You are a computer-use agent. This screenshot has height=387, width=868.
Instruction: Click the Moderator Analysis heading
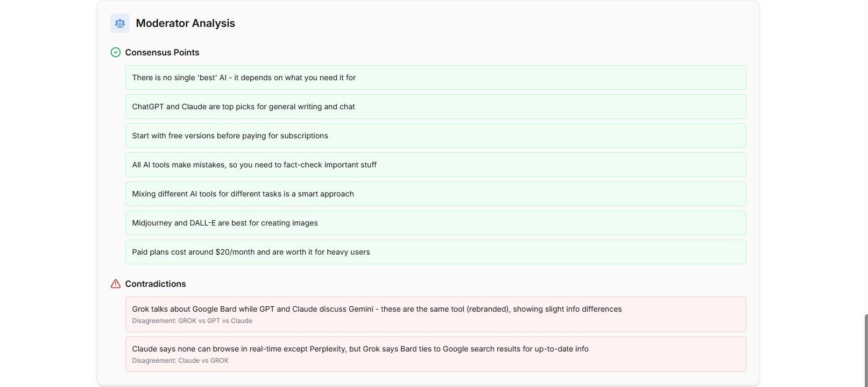[185, 23]
